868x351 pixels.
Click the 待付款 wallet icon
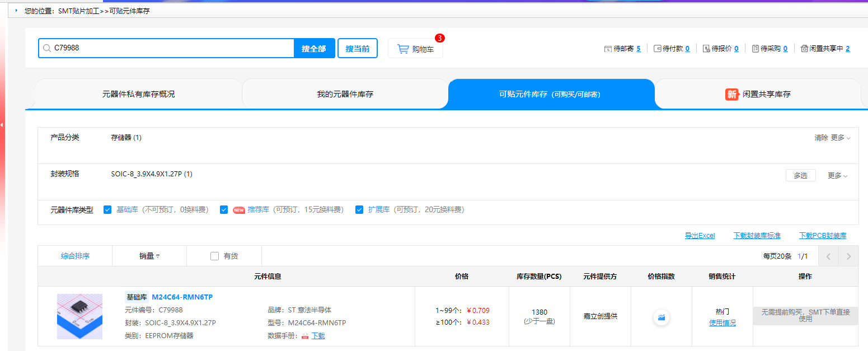point(657,49)
